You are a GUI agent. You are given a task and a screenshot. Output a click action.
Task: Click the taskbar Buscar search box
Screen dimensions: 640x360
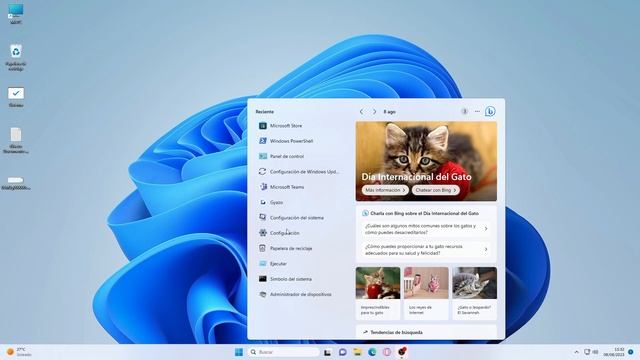[x=283, y=352]
